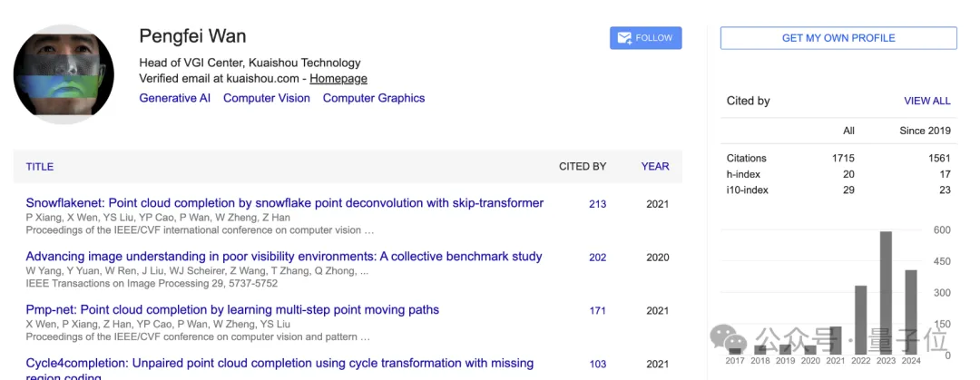Open View All citations link
This screenshot has width=980, height=380.
click(927, 102)
